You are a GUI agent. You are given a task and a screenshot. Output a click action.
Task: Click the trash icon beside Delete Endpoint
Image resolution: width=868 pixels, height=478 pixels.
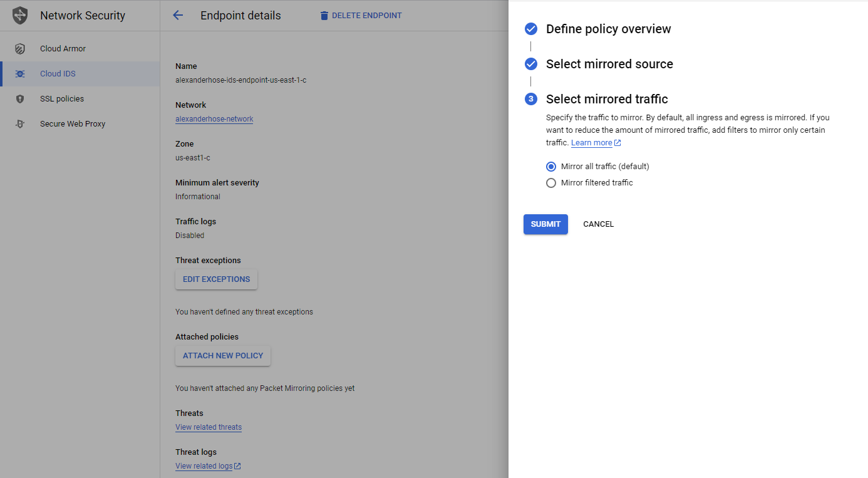click(x=324, y=16)
